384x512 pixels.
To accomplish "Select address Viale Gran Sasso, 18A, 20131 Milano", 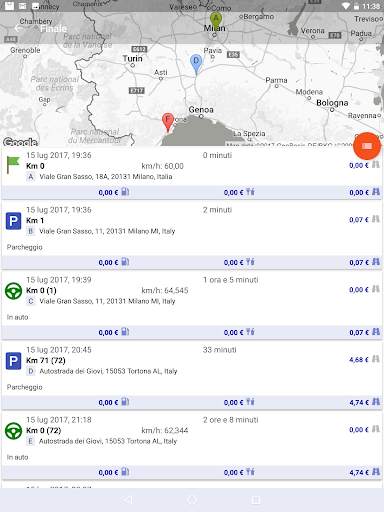I will pos(106,177).
